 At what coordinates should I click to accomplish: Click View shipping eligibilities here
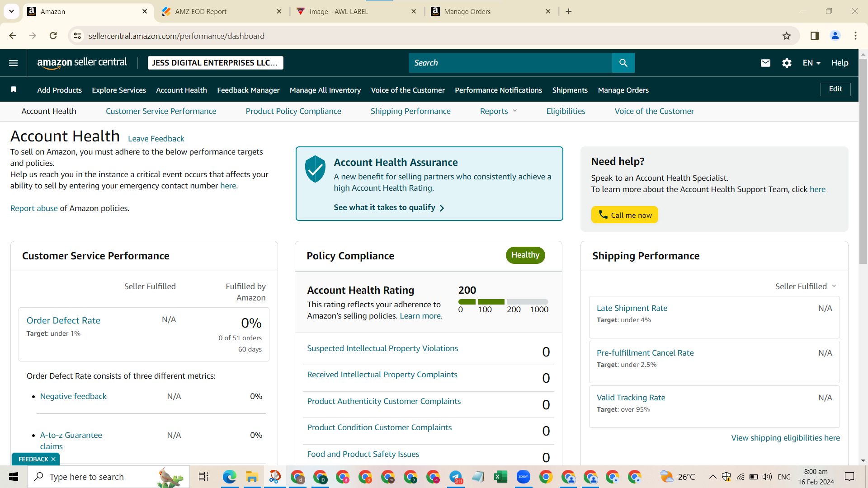[x=785, y=438]
